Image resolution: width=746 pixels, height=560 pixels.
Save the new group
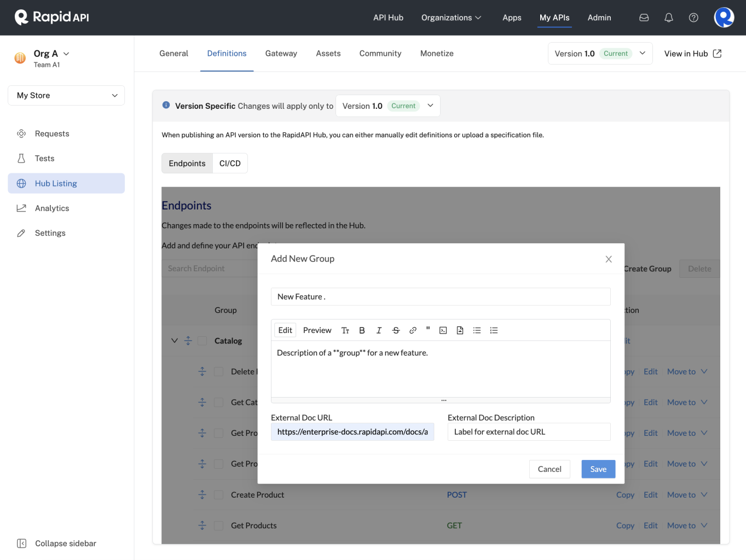[x=598, y=469]
